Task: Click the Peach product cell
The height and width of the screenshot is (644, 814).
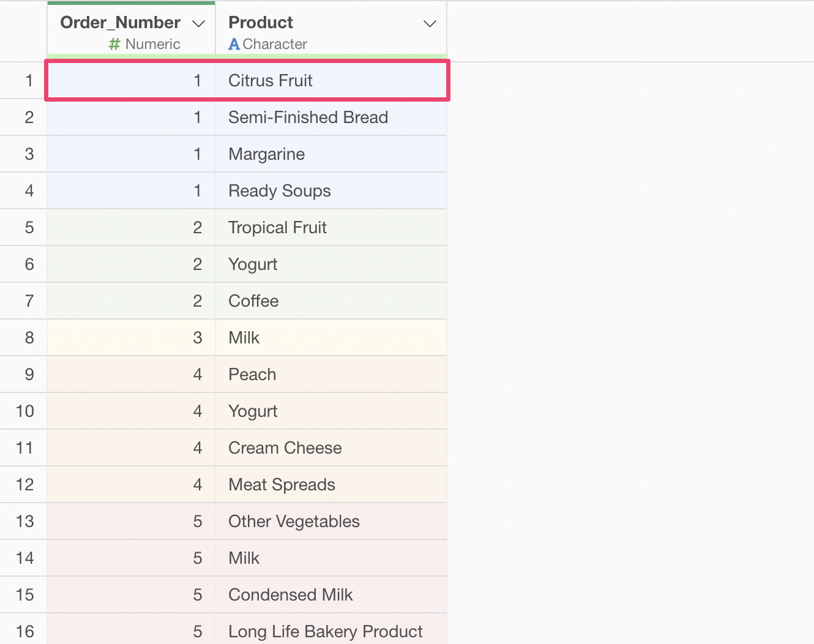Action: 252,375
